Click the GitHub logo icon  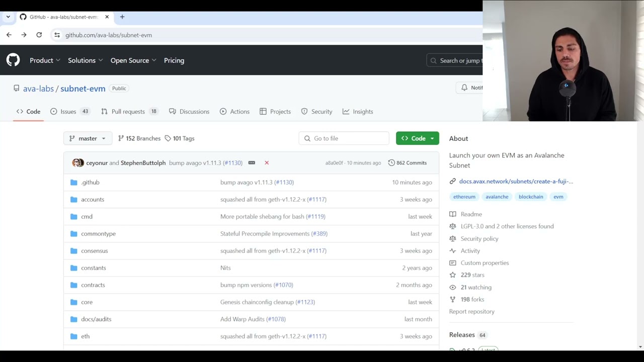(x=13, y=60)
